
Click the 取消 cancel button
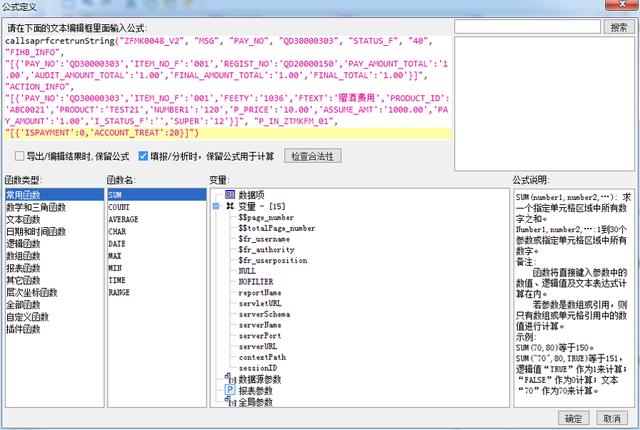[612, 418]
